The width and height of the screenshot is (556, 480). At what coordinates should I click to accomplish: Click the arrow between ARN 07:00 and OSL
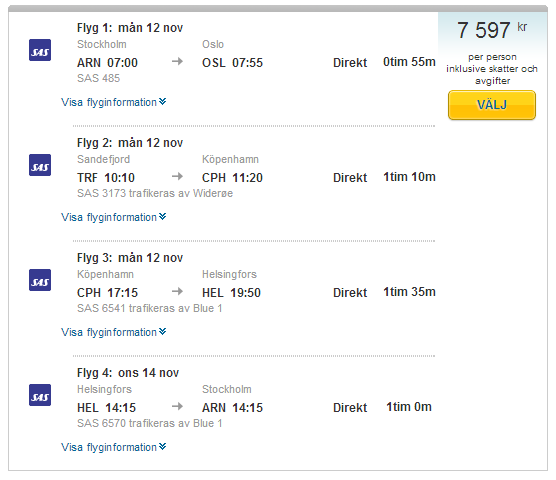tap(177, 61)
